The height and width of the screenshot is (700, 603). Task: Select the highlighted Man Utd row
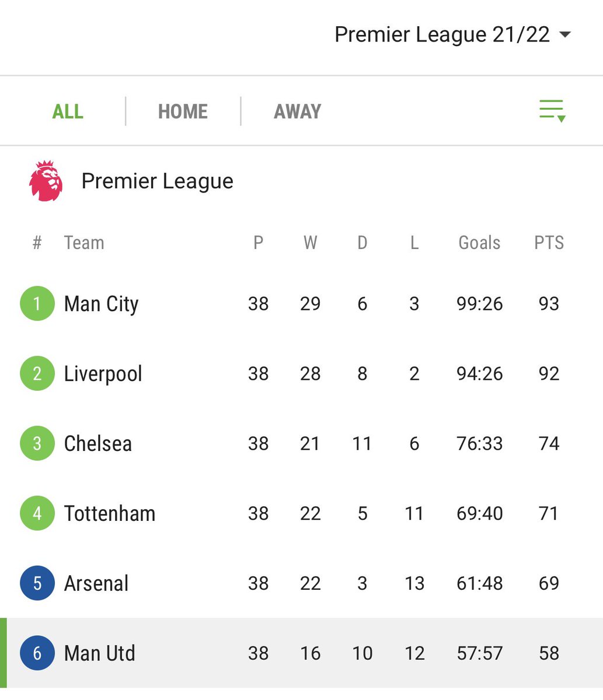coord(301,653)
